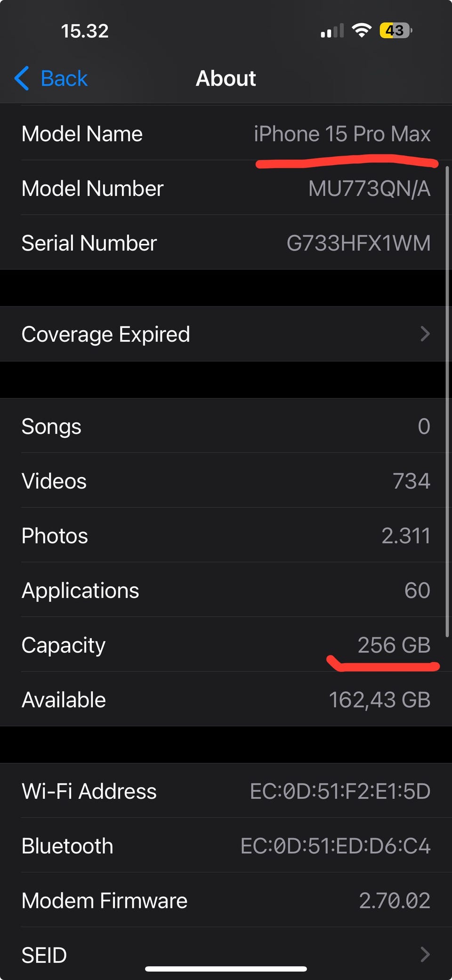Tap the 15.32 clock in status bar
The image size is (452, 980).
click(x=85, y=31)
